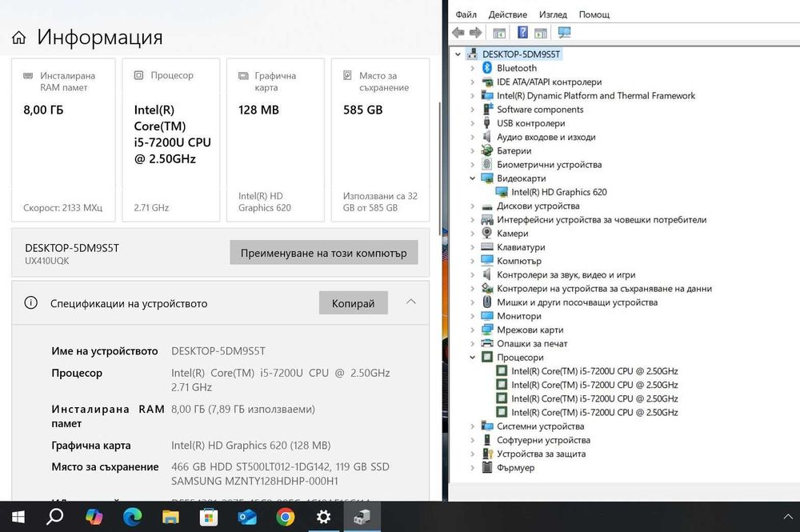Show hidden system tray icons chevron

(x=788, y=518)
